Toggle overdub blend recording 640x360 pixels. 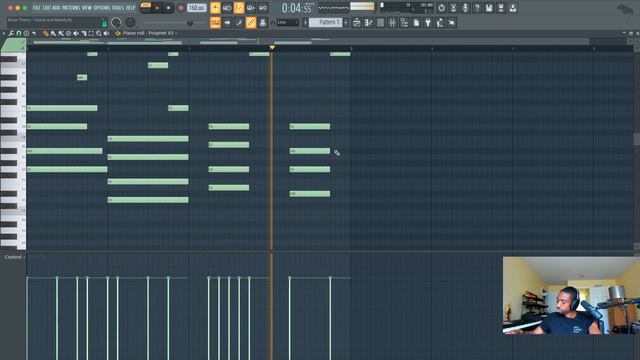[x=251, y=8]
